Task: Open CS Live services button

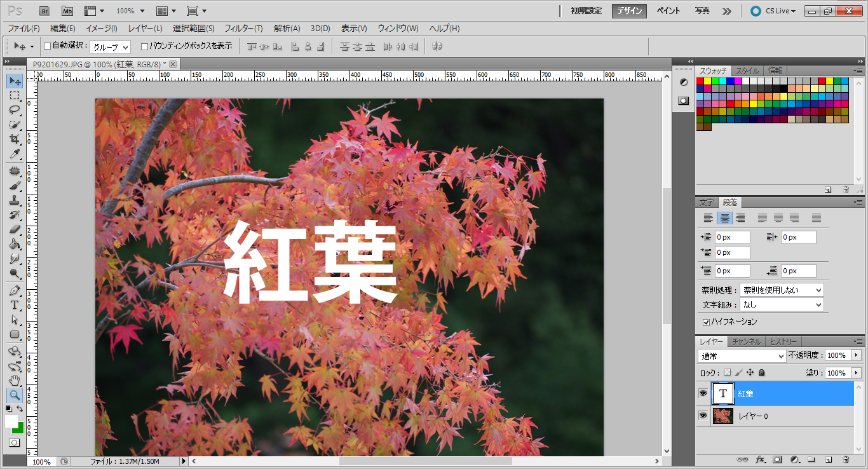Action: tap(773, 11)
